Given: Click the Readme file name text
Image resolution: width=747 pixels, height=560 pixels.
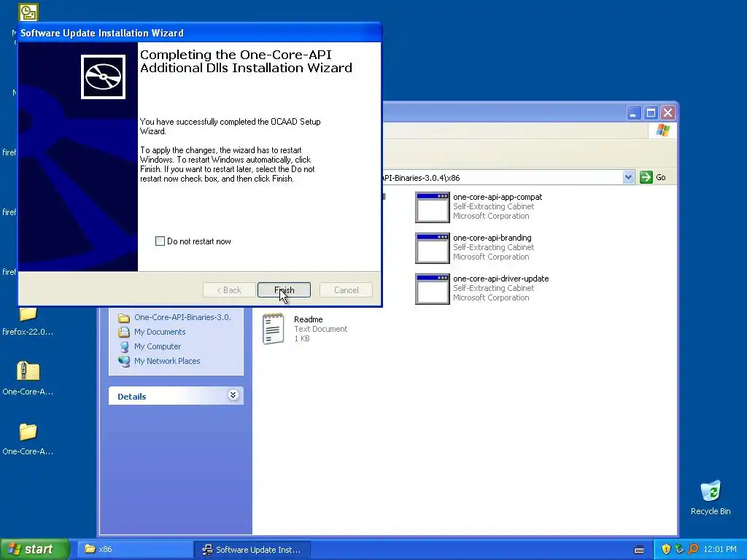Looking at the screenshot, I should pyautogui.click(x=309, y=319).
